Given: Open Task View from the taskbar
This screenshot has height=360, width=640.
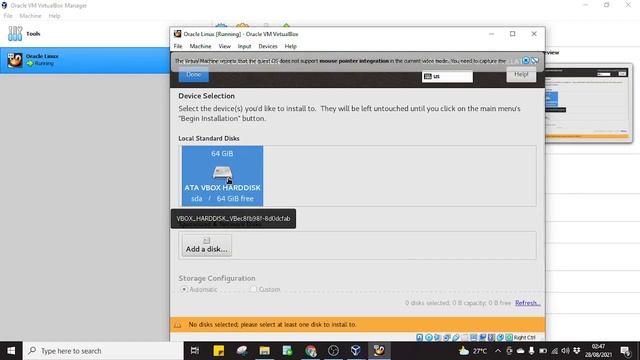Looking at the screenshot, I should coord(195,351).
